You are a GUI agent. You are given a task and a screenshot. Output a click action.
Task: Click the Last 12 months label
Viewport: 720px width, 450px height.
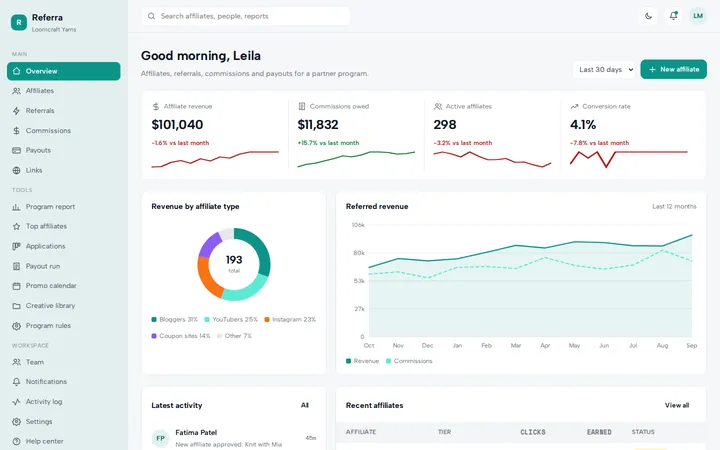tap(674, 207)
